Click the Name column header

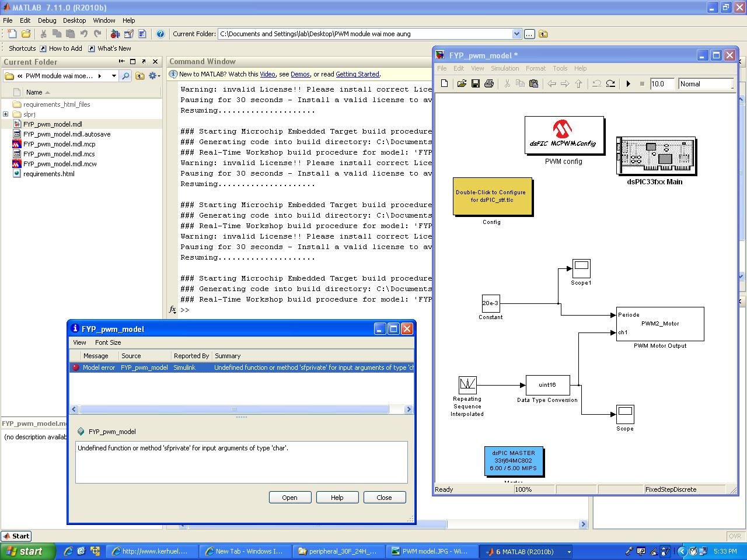[34, 92]
